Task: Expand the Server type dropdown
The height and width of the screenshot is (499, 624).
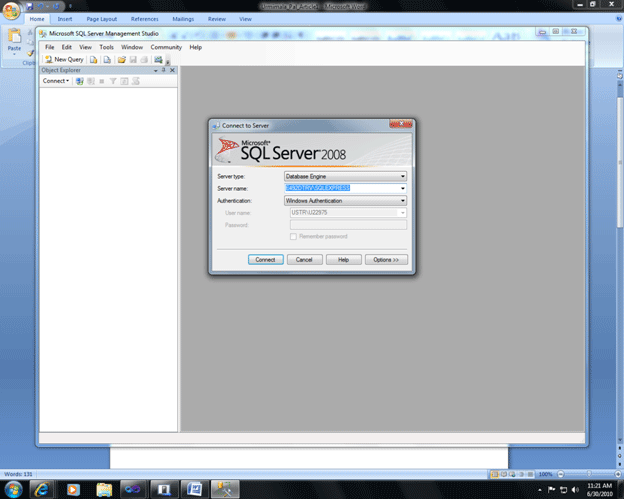Action: [x=402, y=176]
